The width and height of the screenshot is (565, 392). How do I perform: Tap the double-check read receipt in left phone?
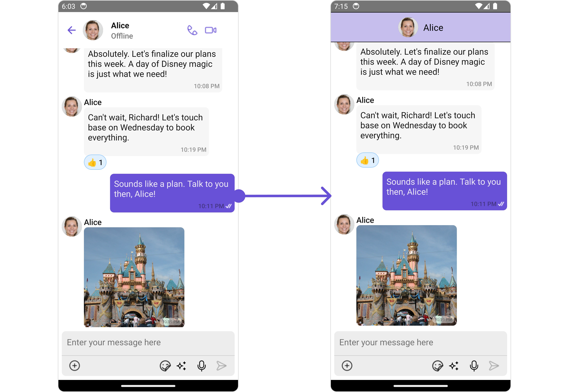(x=229, y=206)
